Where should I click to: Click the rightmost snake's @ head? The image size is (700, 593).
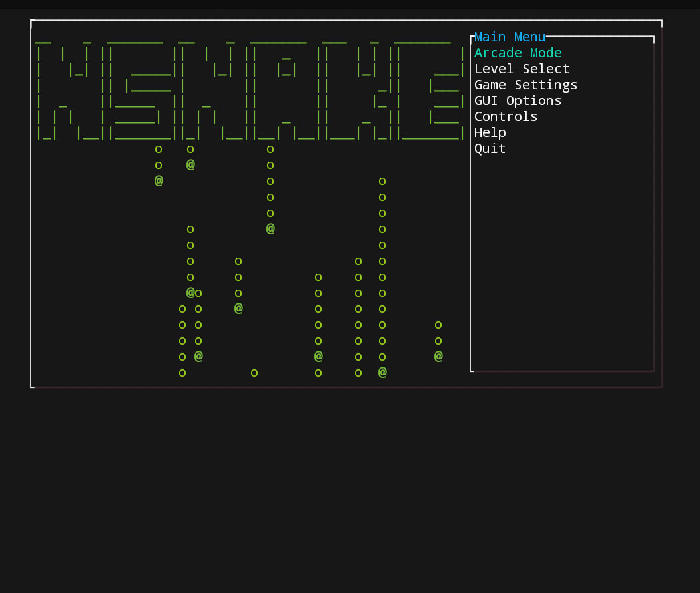(x=438, y=357)
